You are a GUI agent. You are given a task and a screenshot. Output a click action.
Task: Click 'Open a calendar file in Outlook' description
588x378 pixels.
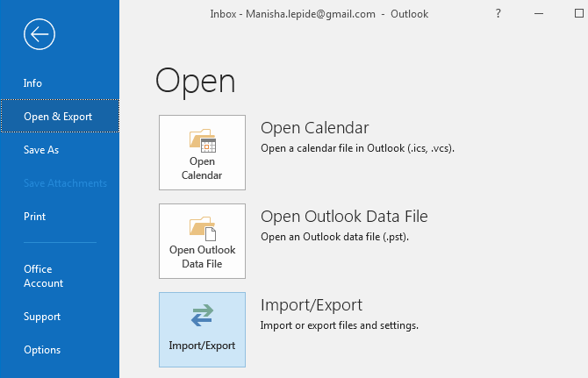pos(357,148)
